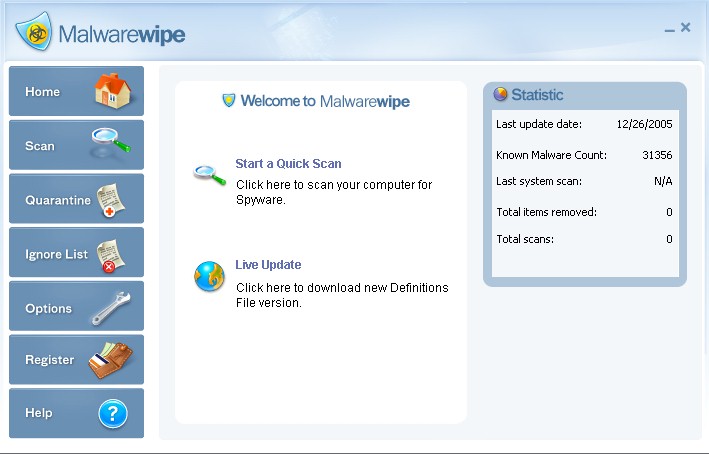The image size is (709, 454).
Task: Click the house icon on Home
Action: point(113,90)
